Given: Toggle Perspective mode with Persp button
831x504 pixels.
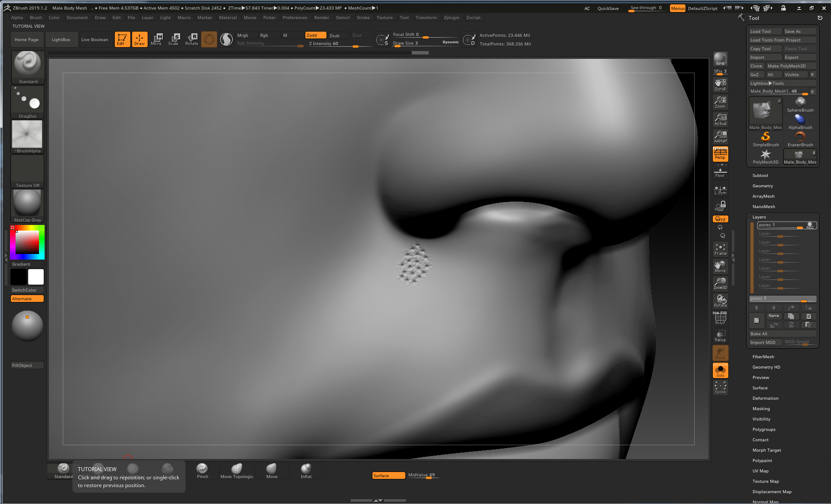Looking at the screenshot, I should (x=720, y=154).
